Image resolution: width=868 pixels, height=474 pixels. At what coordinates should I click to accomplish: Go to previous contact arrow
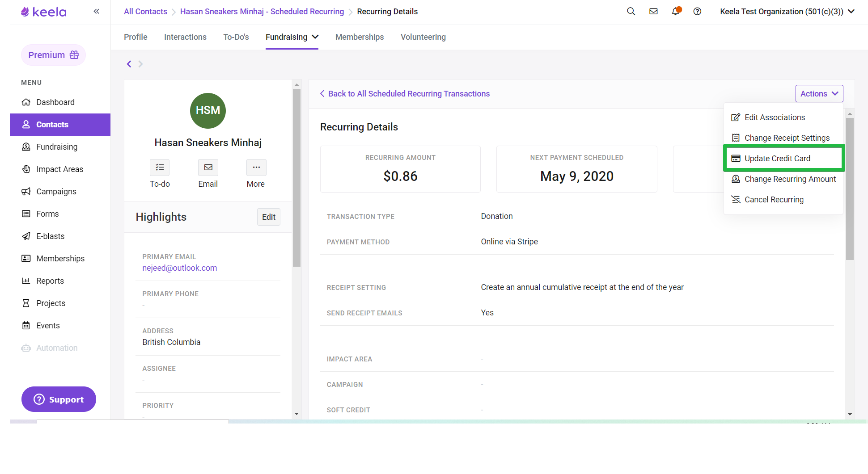[x=129, y=64]
